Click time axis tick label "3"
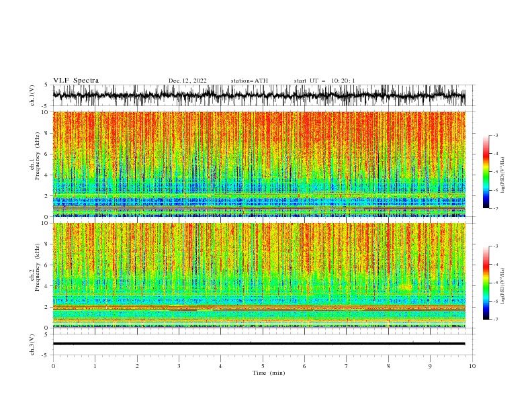This screenshot has height=411, width=532. pos(179,366)
